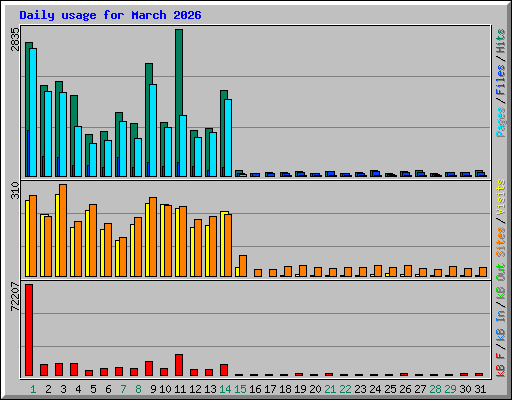This screenshot has width=512, height=400.
Task: Click day 31 on the x-axis
Action: tap(480, 389)
